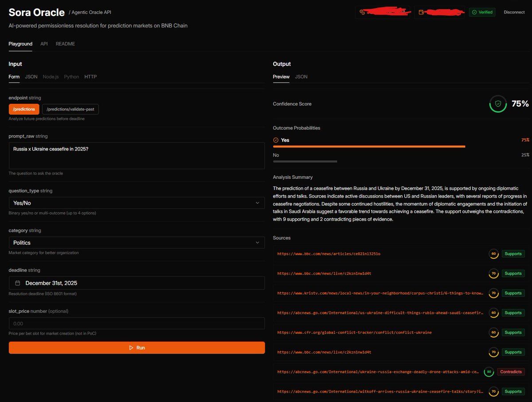Image resolution: width=532 pixels, height=402 pixels.
Task: Click the Verified badge checkmark icon
Action: coord(474,12)
